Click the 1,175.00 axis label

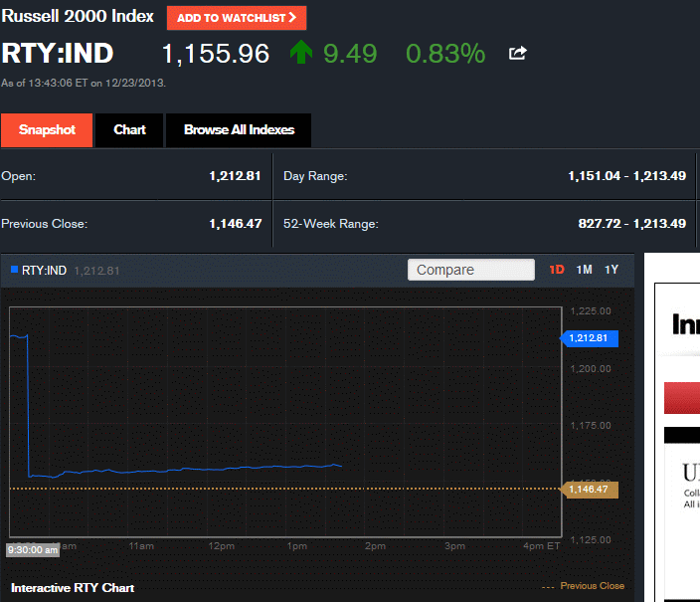tap(591, 426)
